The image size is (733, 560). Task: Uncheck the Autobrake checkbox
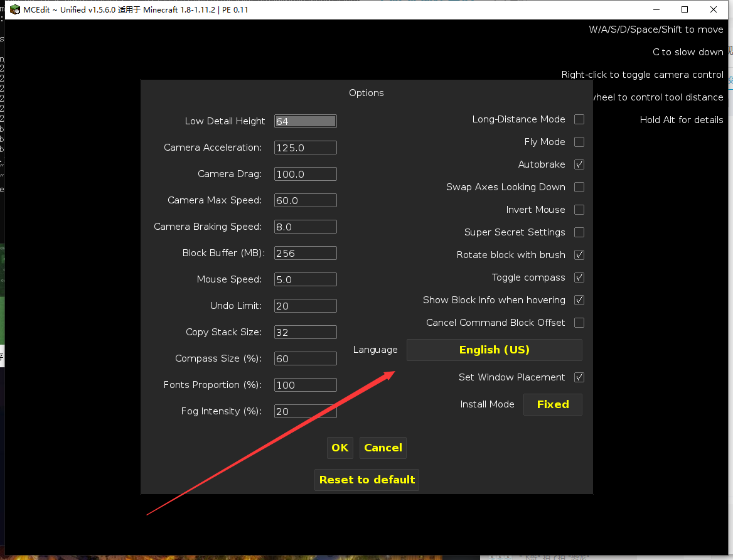(579, 164)
